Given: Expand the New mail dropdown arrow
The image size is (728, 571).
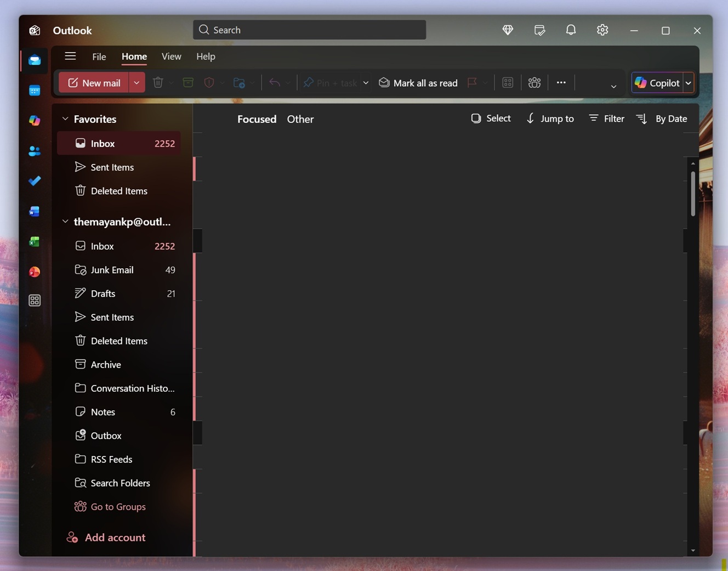Looking at the screenshot, I should pos(136,82).
